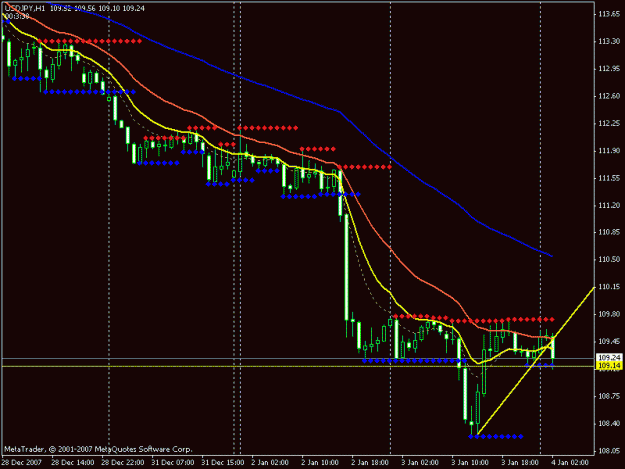The height and width of the screenshot is (469, 625).
Task: Click the 113.30 price axis label
Action: pos(609,41)
